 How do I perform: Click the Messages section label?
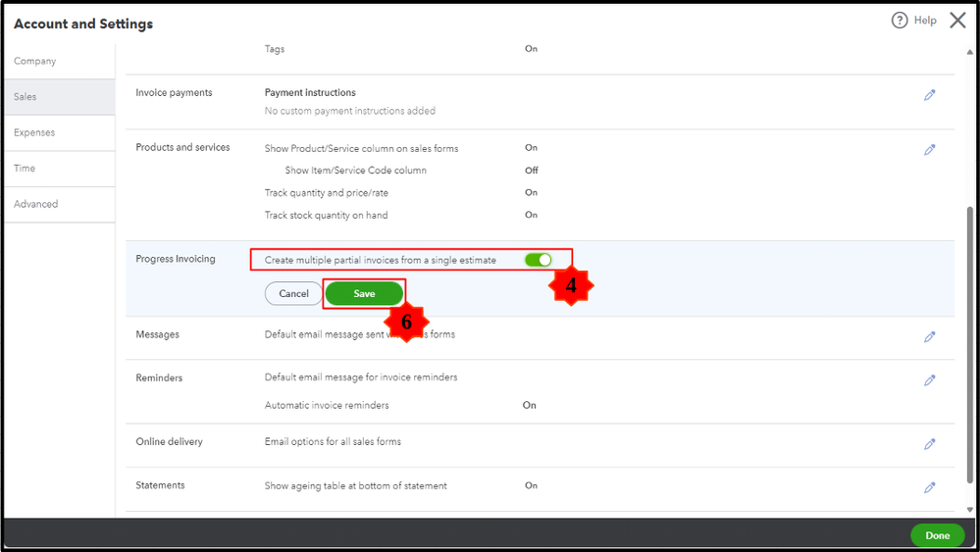click(x=158, y=334)
